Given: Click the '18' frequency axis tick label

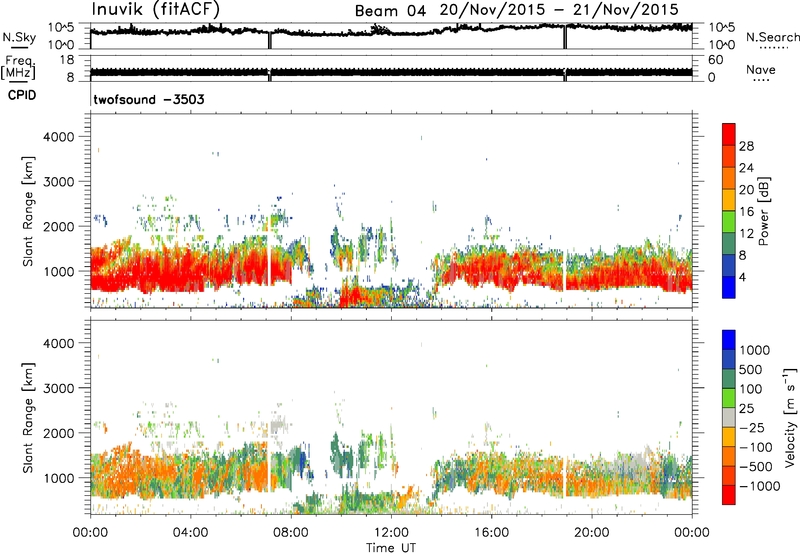Looking at the screenshot, I should point(67,60).
